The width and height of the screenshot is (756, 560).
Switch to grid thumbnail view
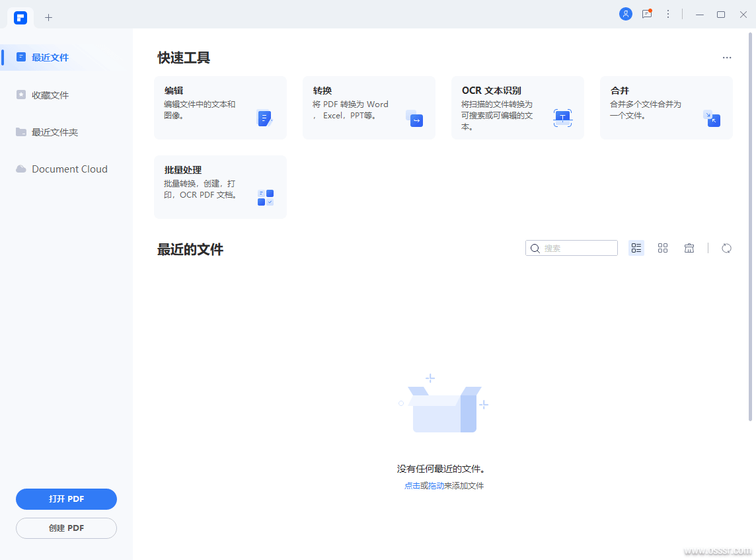[x=663, y=248]
